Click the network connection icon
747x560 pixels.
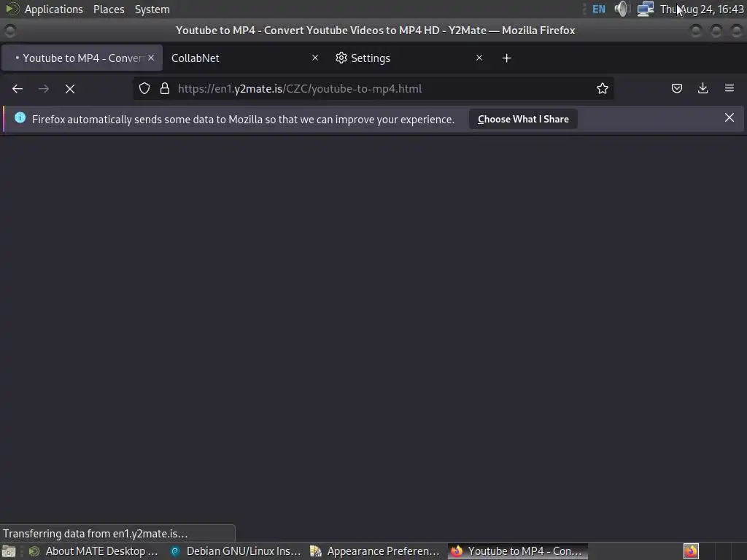click(x=646, y=9)
